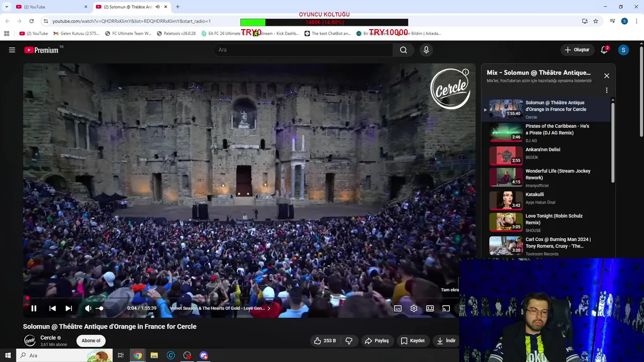Open File Explorer from taskbar
644x362 pixels.
pyautogui.click(x=154, y=355)
